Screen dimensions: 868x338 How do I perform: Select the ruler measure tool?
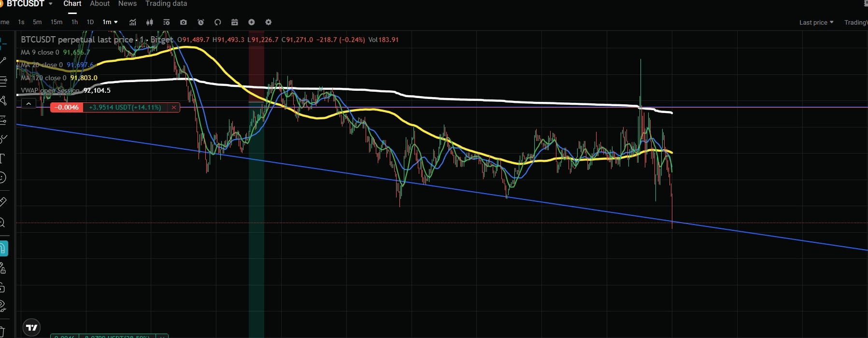2,202
